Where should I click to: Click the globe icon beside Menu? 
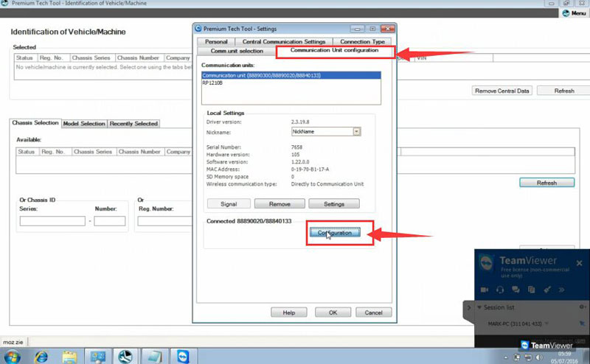pos(566,13)
